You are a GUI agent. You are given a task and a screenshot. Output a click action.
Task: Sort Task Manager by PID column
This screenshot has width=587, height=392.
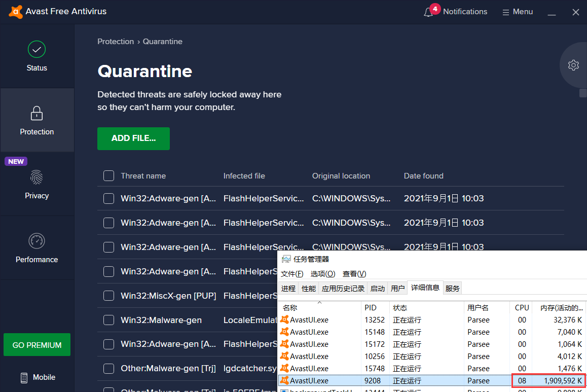[x=376, y=307]
